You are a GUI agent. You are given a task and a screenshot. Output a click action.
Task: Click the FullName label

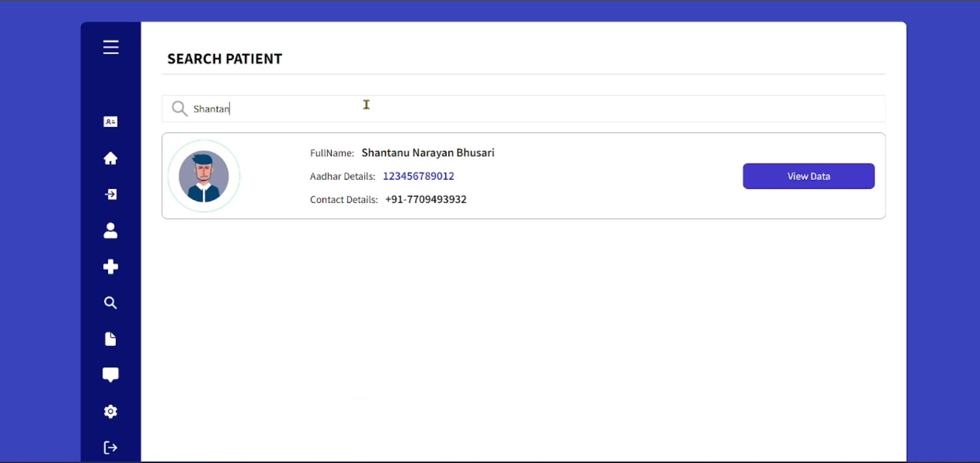click(x=332, y=153)
